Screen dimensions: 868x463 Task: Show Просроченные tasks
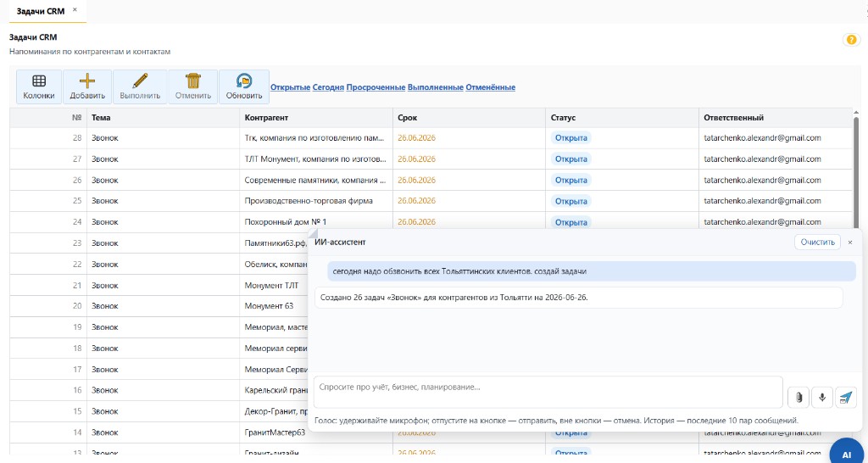click(376, 87)
